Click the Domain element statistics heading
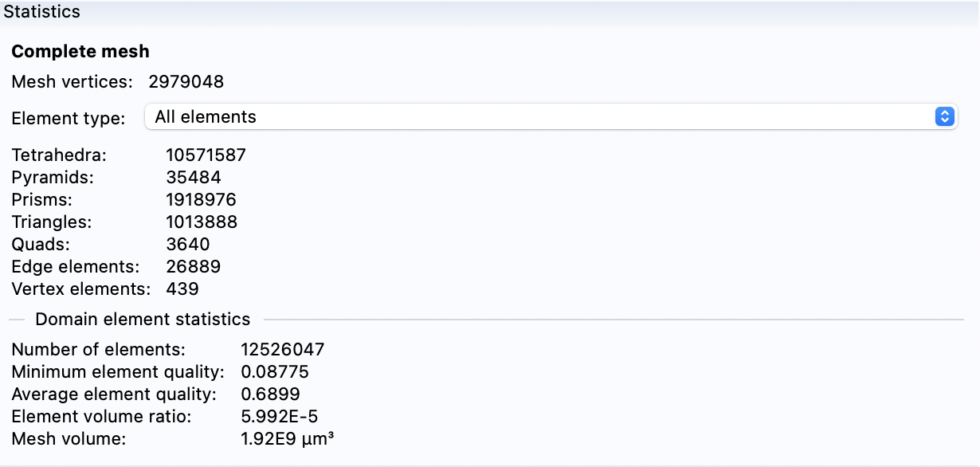980x467 pixels. coord(143,320)
